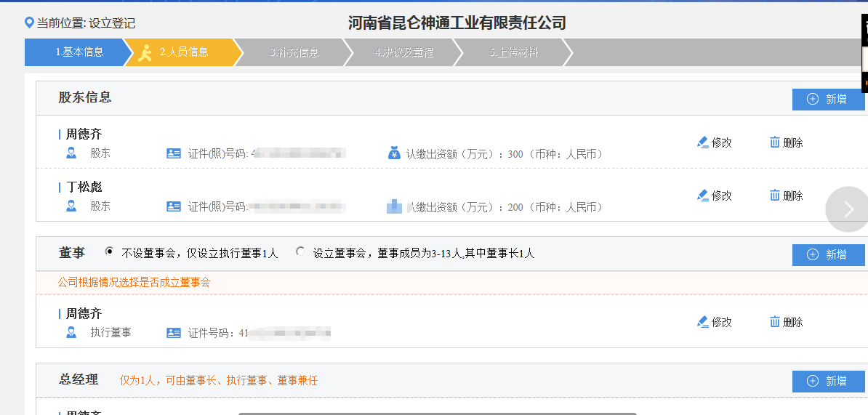
Task: Click the delete trash icon for shareholder 周德齐
Action: point(775,142)
